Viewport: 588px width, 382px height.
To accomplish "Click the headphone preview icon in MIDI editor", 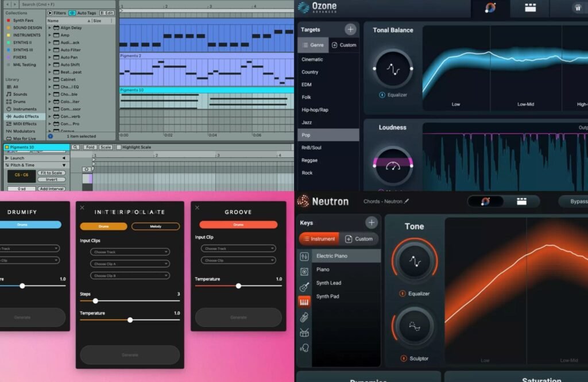I will [x=87, y=169].
